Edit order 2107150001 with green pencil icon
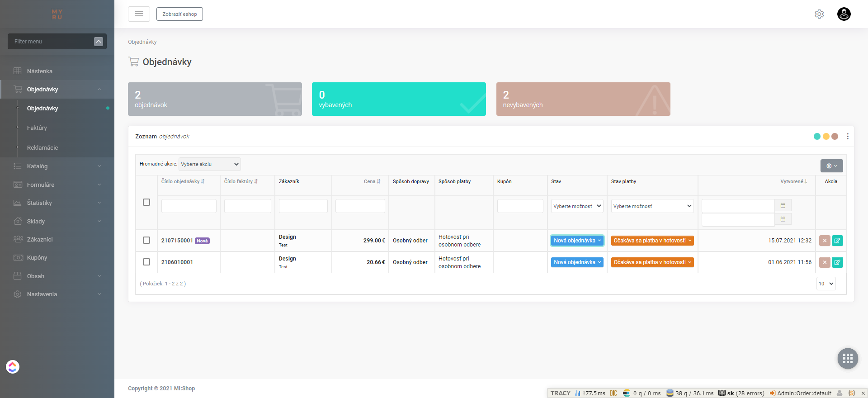The image size is (868, 398). coord(837,241)
